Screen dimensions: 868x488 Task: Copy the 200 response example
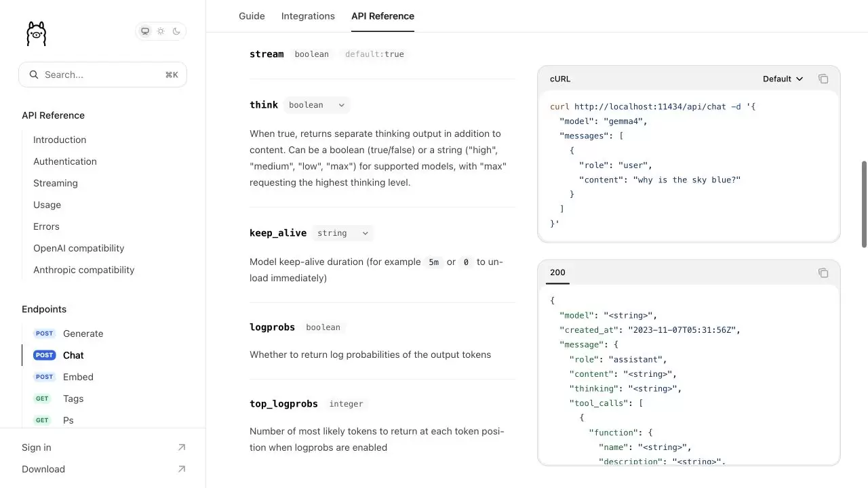(823, 272)
